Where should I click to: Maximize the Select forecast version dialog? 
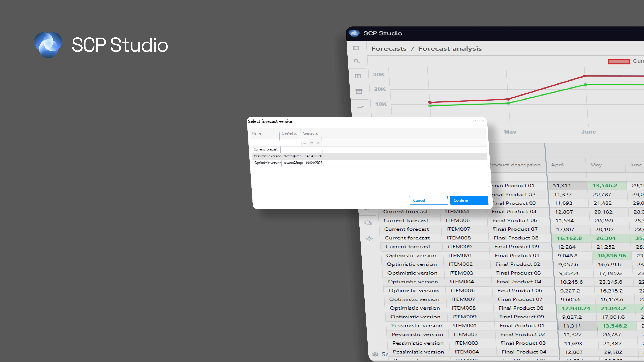pyautogui.click(x=475, y=121)
